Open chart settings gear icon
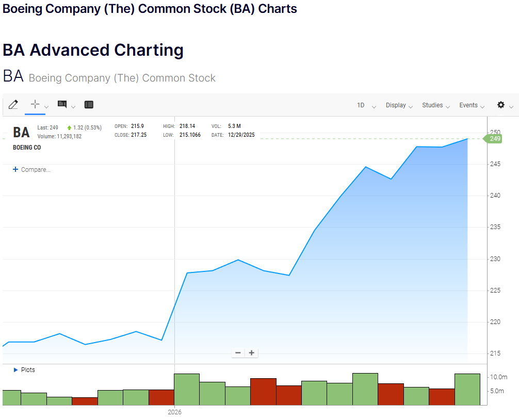The height and width of the screenshot is (420, 519). click(501, 105)
